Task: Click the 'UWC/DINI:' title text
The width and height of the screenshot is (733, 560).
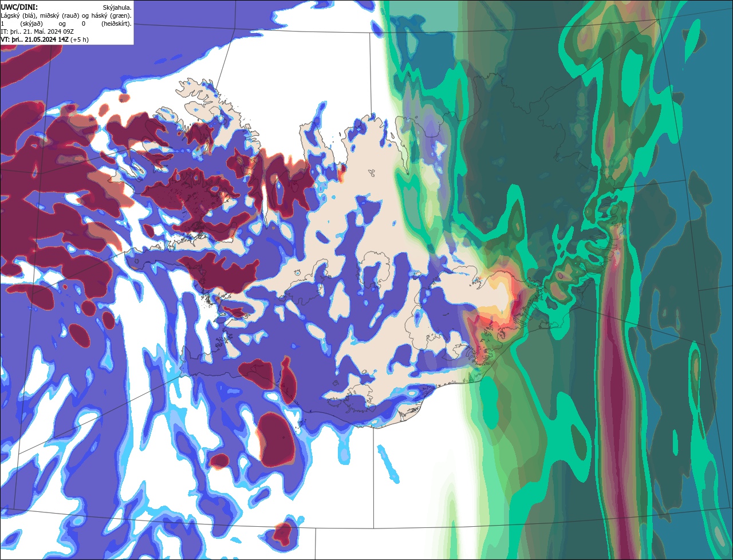Action: 19,7
